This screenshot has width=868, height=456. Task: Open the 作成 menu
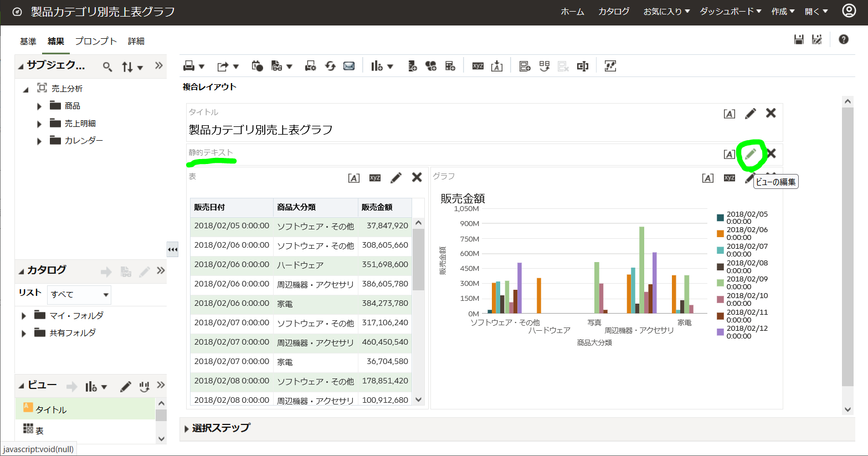pos(783,11)
